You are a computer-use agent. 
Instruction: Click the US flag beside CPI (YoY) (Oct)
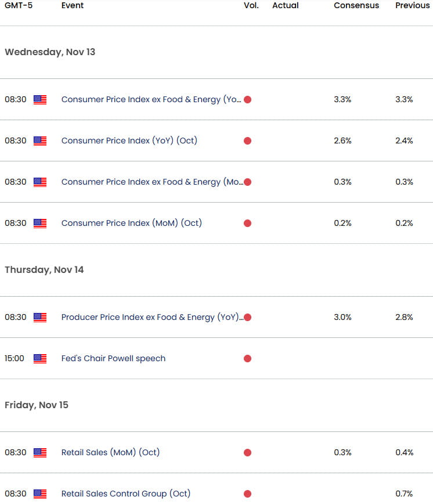pos(40,141)
